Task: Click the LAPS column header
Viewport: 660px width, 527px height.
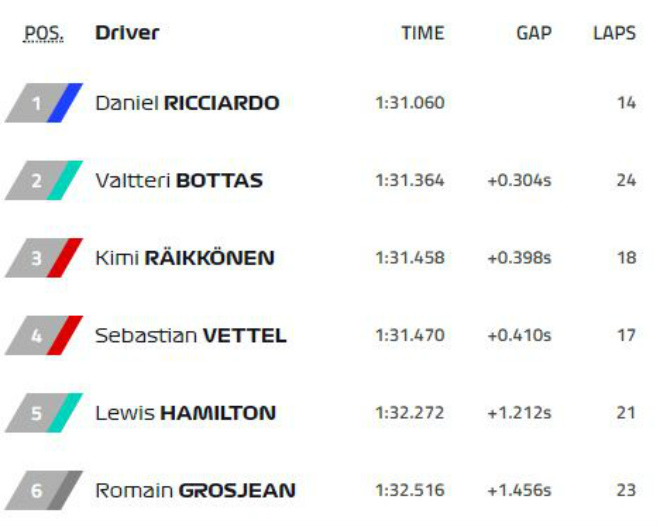Action: tap(614, 33)
